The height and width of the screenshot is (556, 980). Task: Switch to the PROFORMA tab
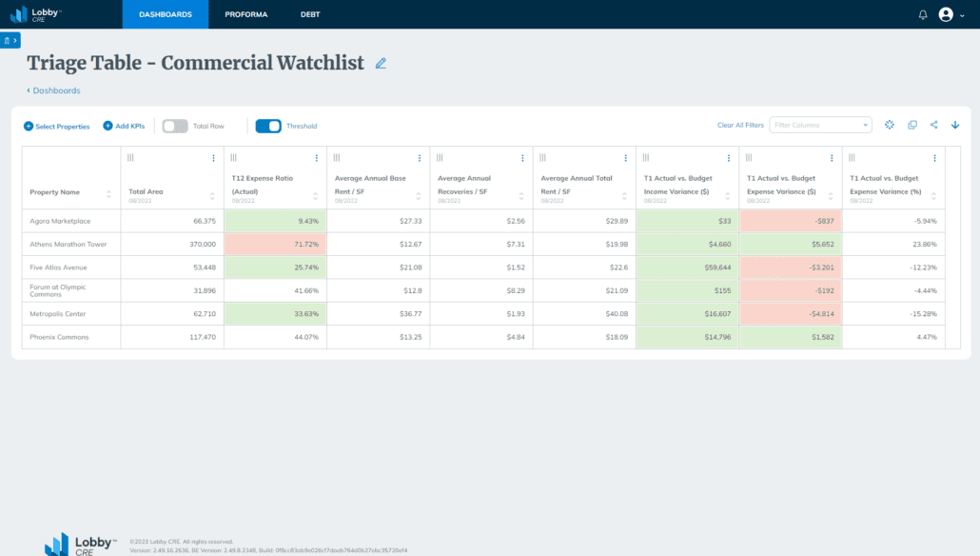coord(246,14)
